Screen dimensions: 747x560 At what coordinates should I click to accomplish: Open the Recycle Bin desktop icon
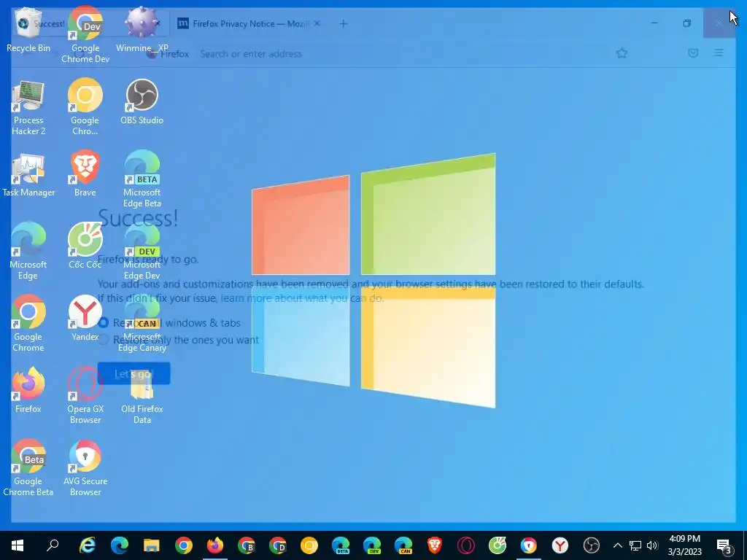pos(28,29)
